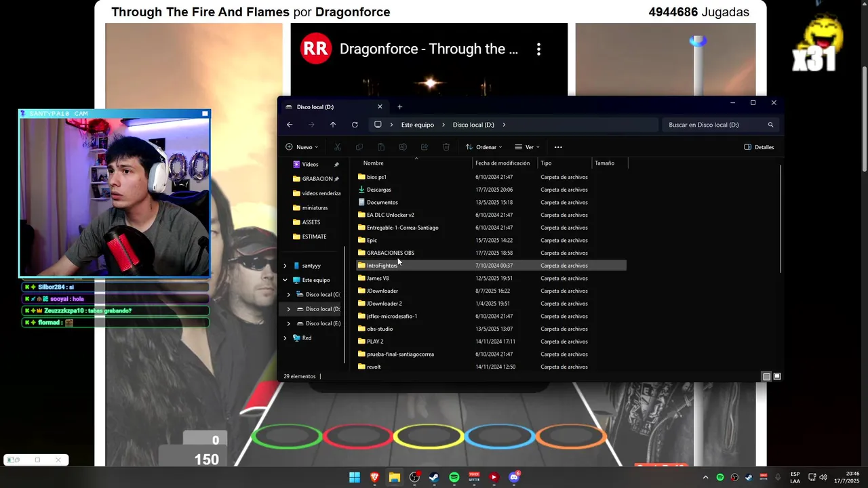Expand chevron after Este equipo in address bar

[x=443, y=125]
